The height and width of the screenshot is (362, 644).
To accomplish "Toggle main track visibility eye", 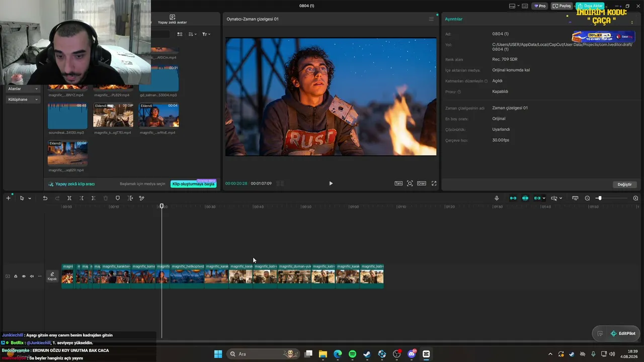I will pyautogui.click(x=24, y=276).
